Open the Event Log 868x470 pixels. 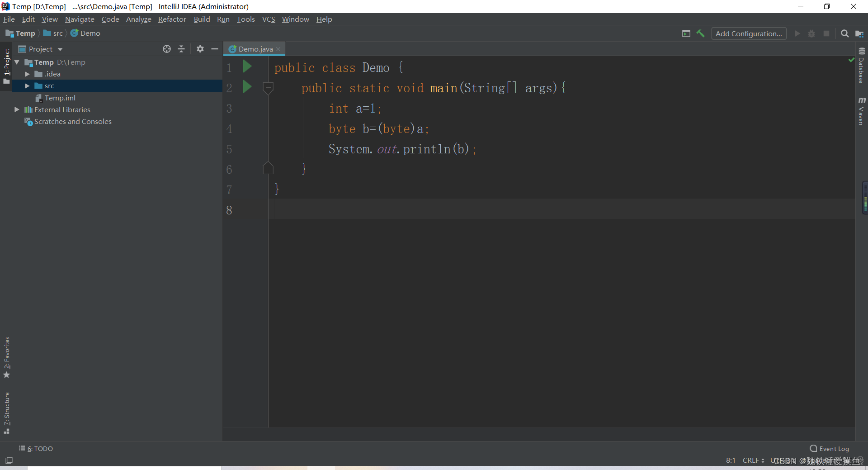tap(829, 448)
